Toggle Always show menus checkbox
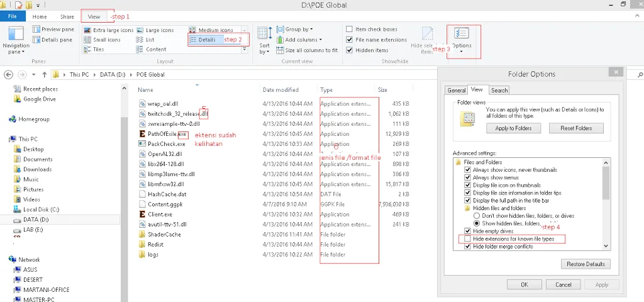The image size is (644, 302). pos(467,177)
